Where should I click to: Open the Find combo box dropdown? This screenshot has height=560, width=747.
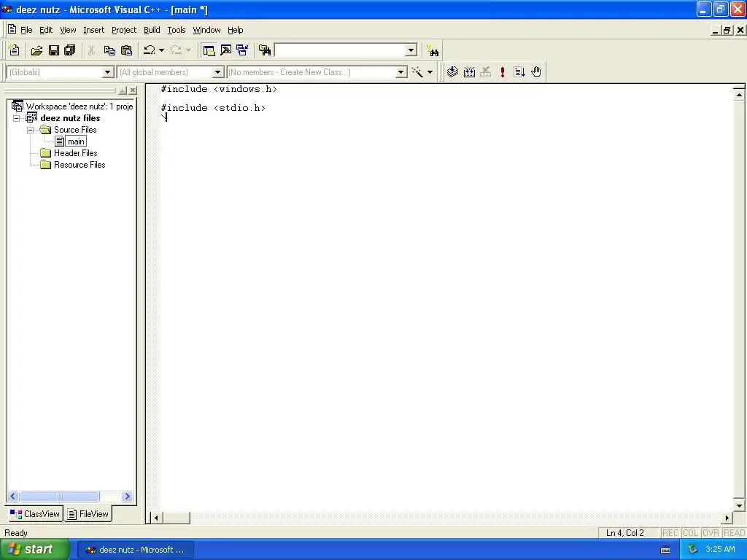tap(411, 50)
